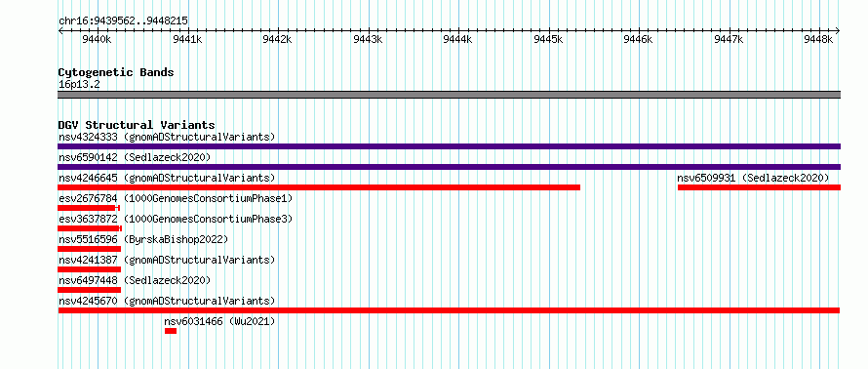Click the left arrowhead of the ruler
Image resolution: width=868 pixels, height=369 pixels.
click(60, 31)
